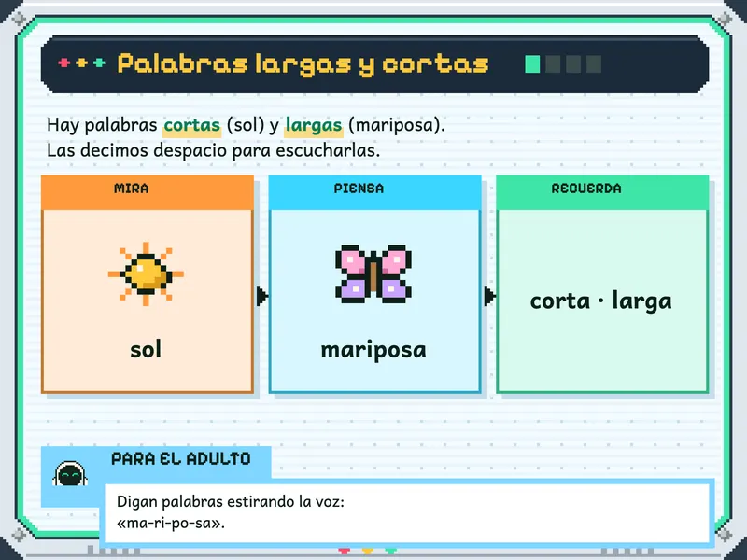
Task: Click the arrow before the Recuerda card
Action: [x=489, y=296]
